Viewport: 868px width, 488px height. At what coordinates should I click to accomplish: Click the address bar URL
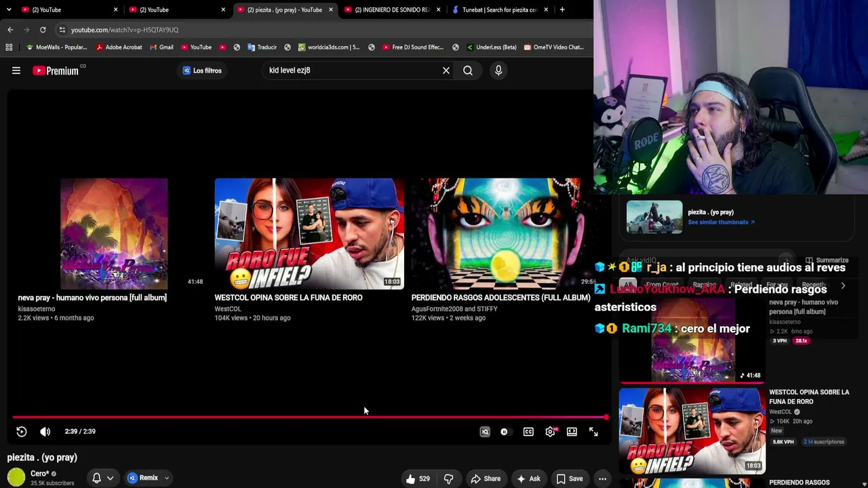coord(125,30)
